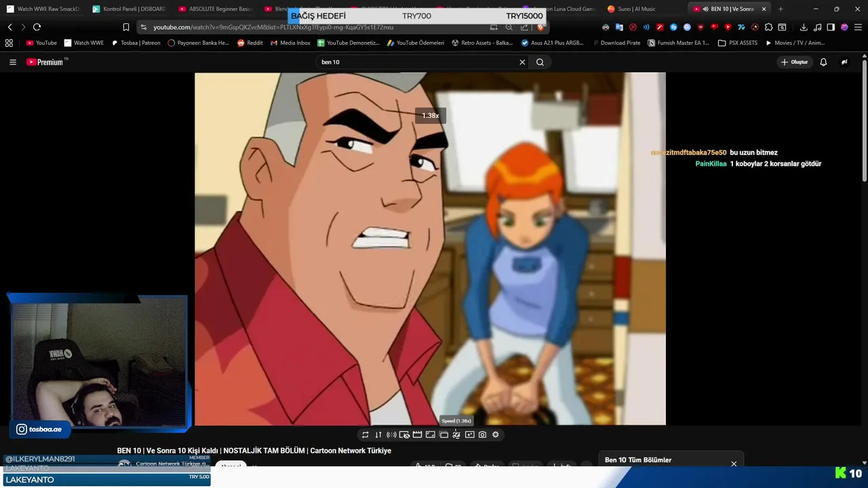Open the browser downloads arrow icon

[x=804, y=27]
